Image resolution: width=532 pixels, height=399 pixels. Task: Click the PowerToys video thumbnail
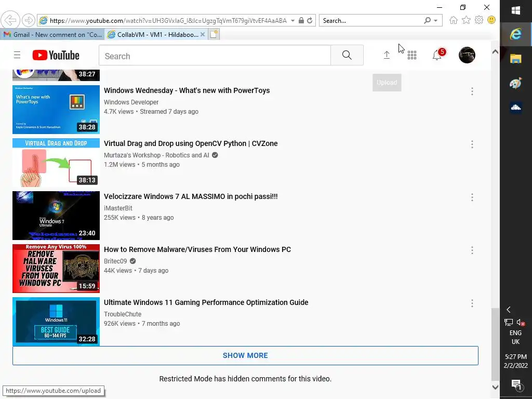coord(56,110)
